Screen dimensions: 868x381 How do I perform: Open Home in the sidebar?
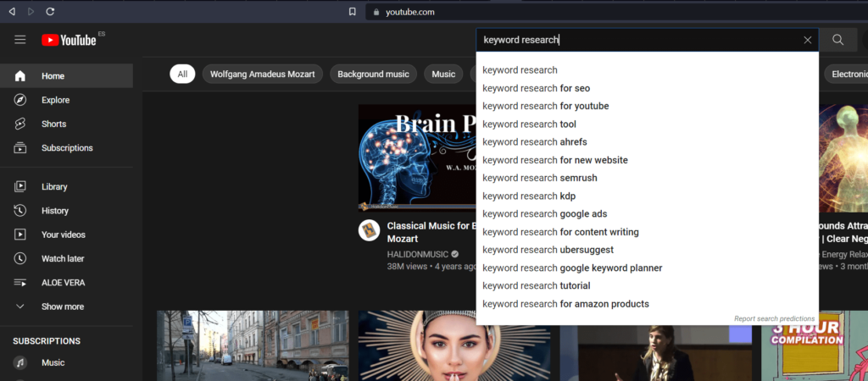click(x=66, y=75)
